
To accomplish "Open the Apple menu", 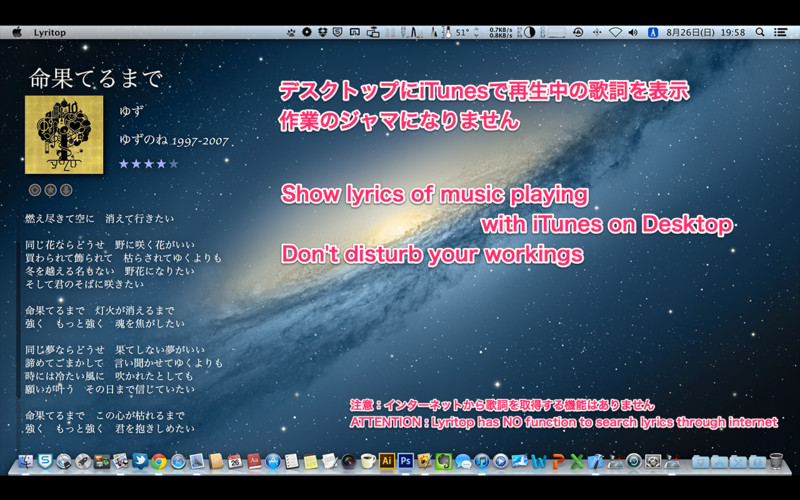I will click(x=17, y=32).
